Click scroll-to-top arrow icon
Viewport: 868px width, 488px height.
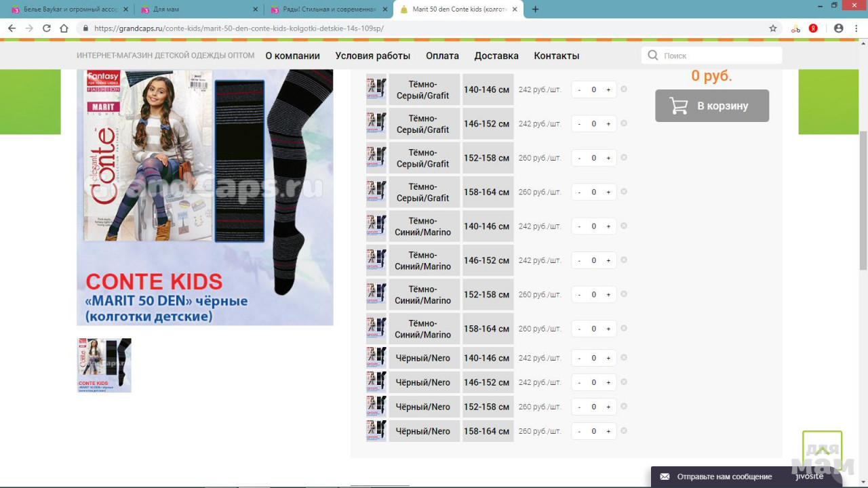pos(822,450)
